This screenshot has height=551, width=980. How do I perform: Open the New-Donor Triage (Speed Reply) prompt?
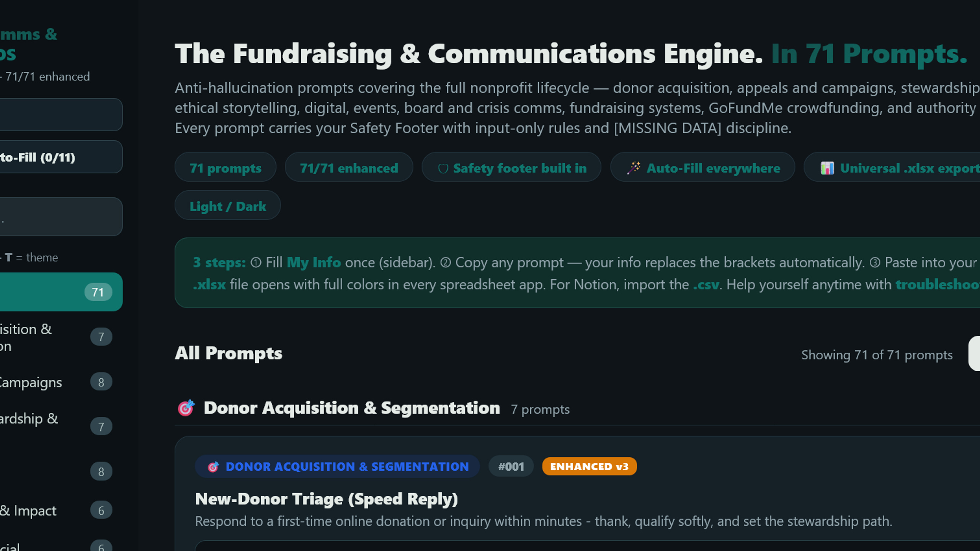[x=327, y=499]
